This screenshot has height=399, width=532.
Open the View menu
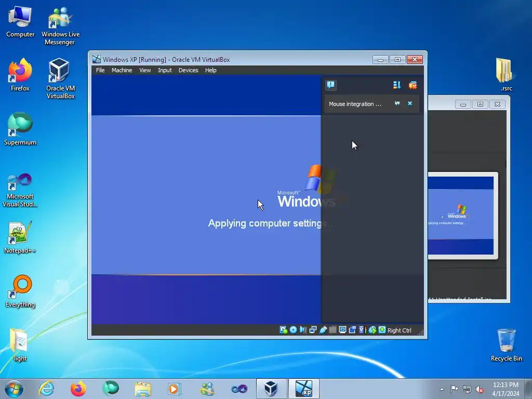[145, 70]
